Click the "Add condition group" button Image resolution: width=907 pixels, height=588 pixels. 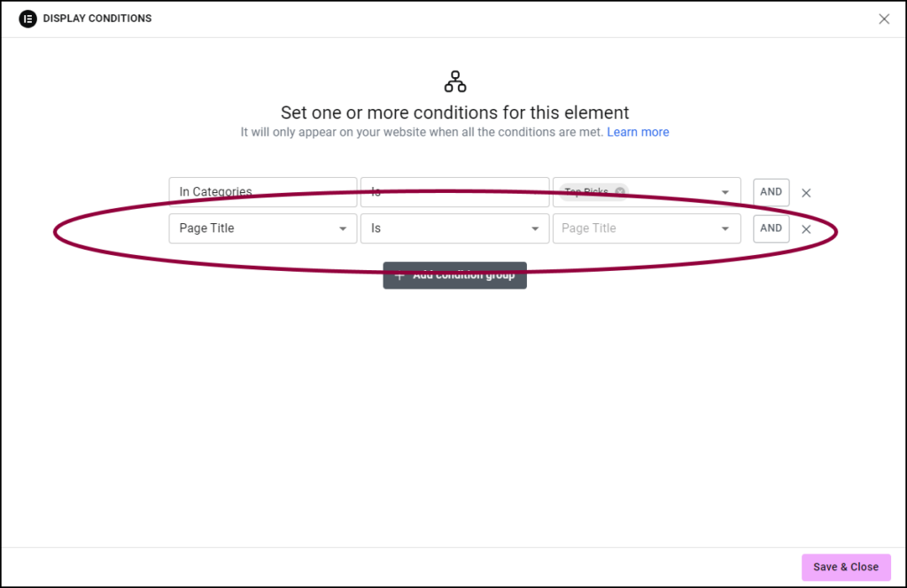coord(454,275)
